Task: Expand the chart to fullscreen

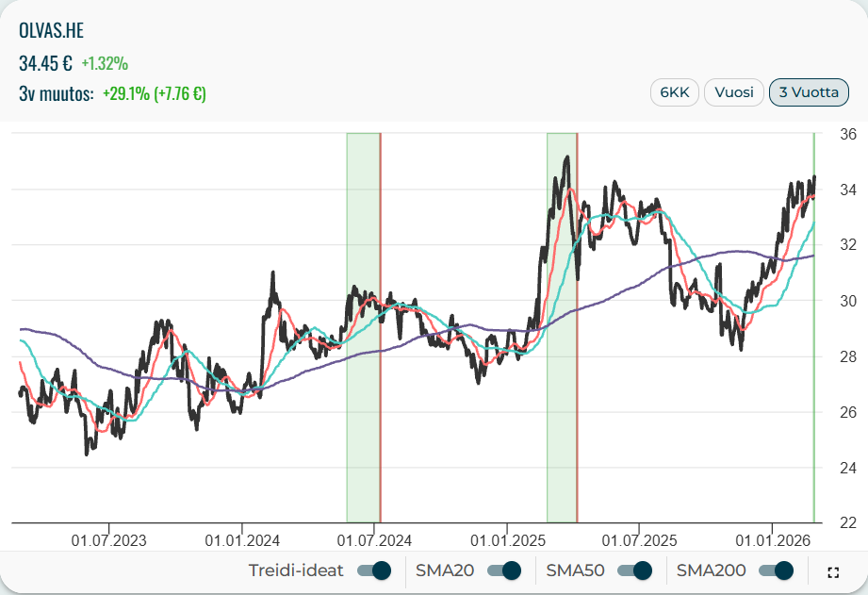Action: pos(832,571)
